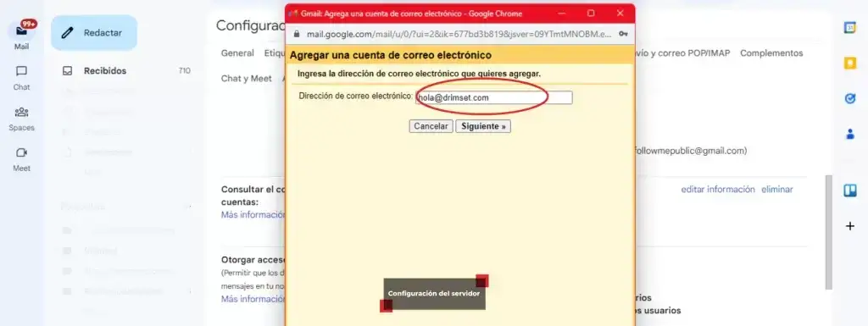Click the email address input field
This screenshot has height=326, width=868.
pos(494,98)
